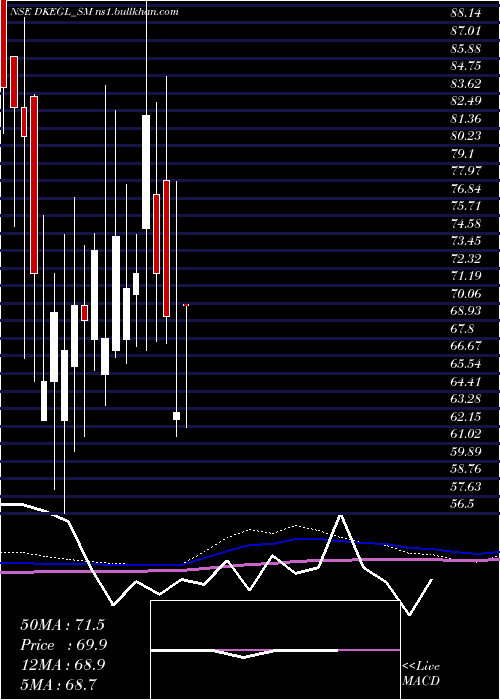Select the 68.93 price axis label
The height and width of the screenshot is (700, 500).
466,311
